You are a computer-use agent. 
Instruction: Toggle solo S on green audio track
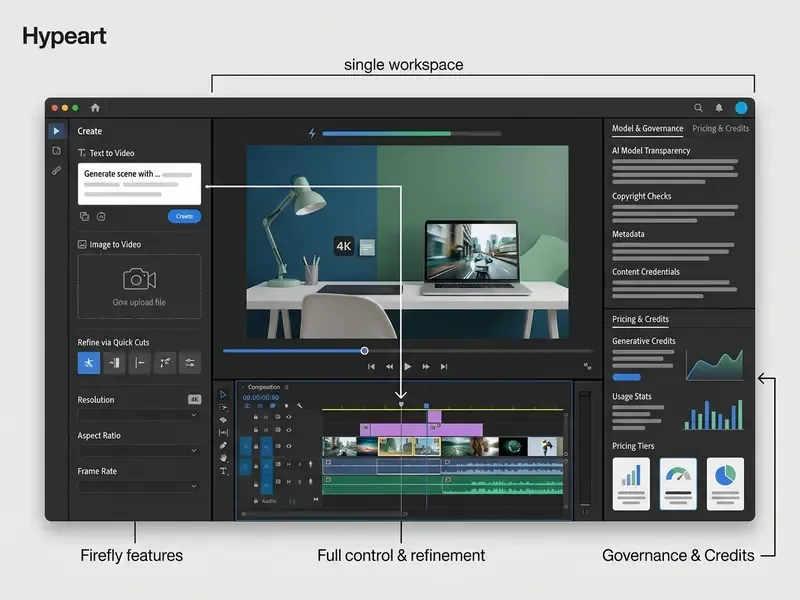[299, 482]
